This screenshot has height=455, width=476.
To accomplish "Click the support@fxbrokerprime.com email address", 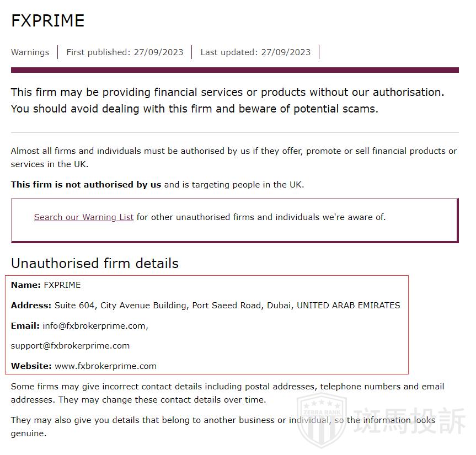I will 70,346.
